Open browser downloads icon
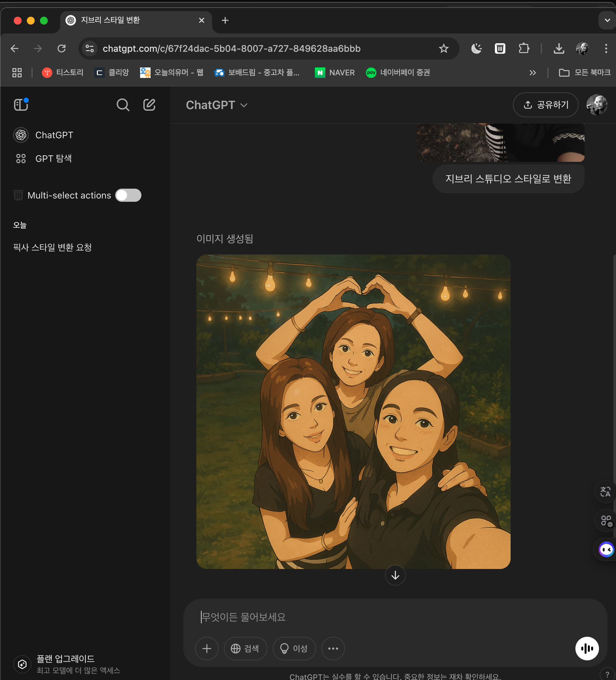The width and height of the screenshot is (616, 680). (x=559, y=48)
